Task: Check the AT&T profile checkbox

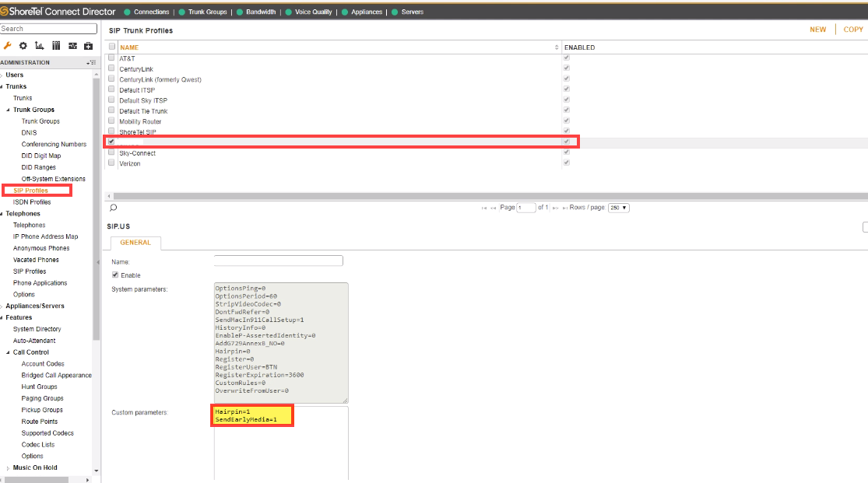Action: [111, 58]
